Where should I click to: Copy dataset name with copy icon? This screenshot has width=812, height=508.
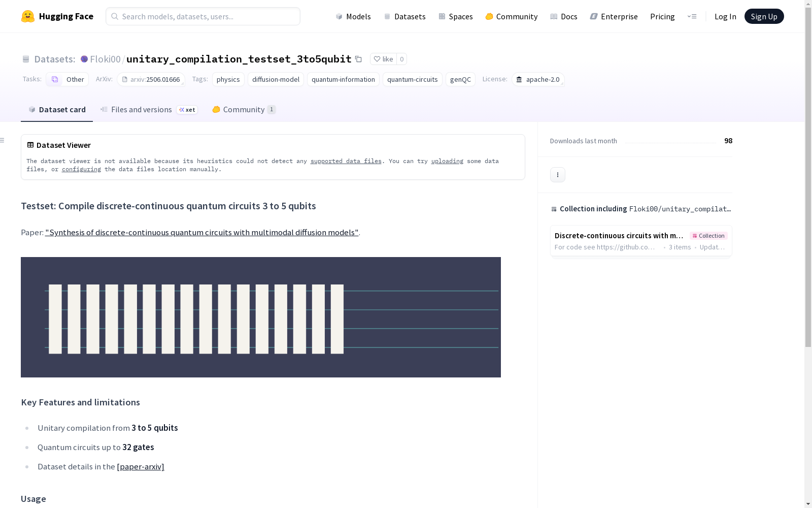point(358,59)
